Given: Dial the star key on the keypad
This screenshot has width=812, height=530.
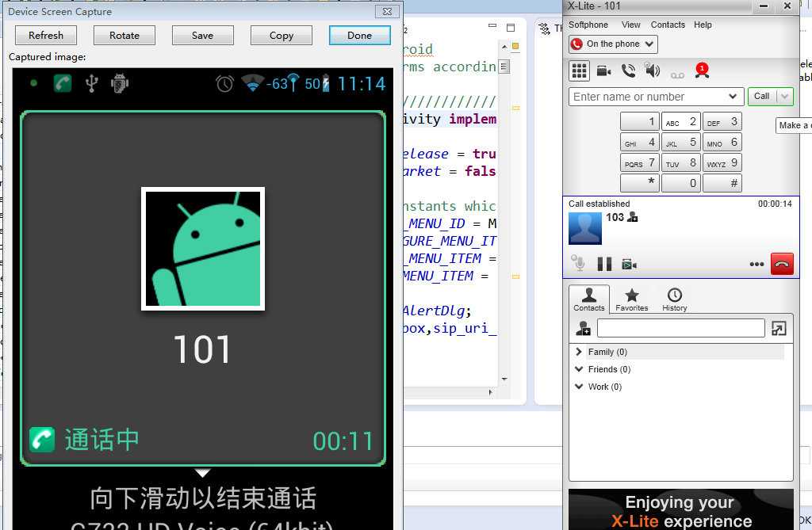Looking at the screenshot, I should pos(640,183).
